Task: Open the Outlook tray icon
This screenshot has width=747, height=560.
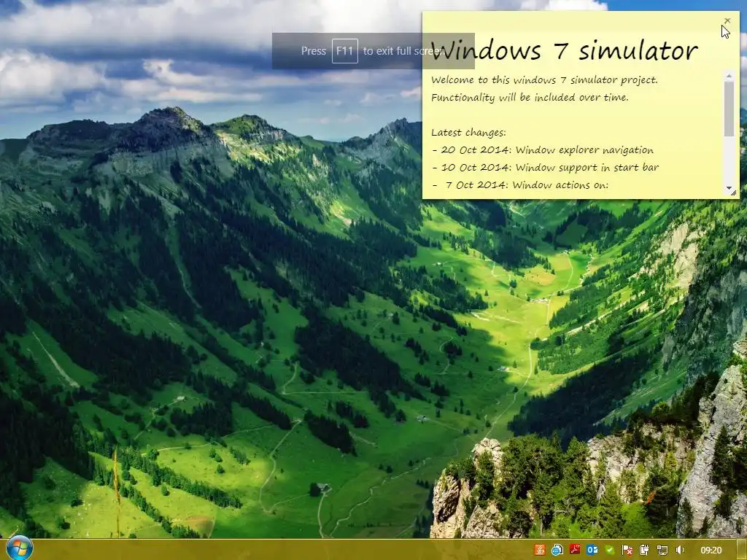Action: coord(592,550)
